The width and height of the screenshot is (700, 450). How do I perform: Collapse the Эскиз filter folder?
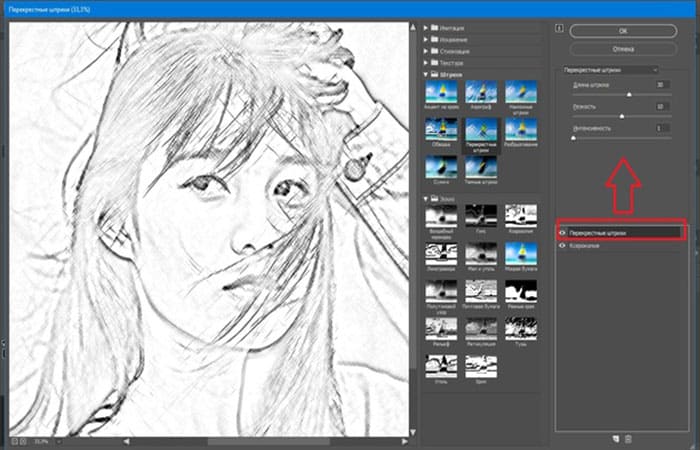(426, 199)
